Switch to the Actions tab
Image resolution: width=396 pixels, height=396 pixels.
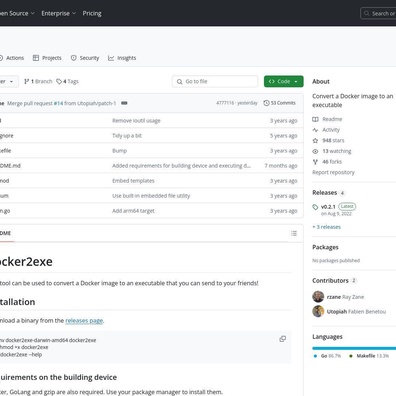pos(11,58)
